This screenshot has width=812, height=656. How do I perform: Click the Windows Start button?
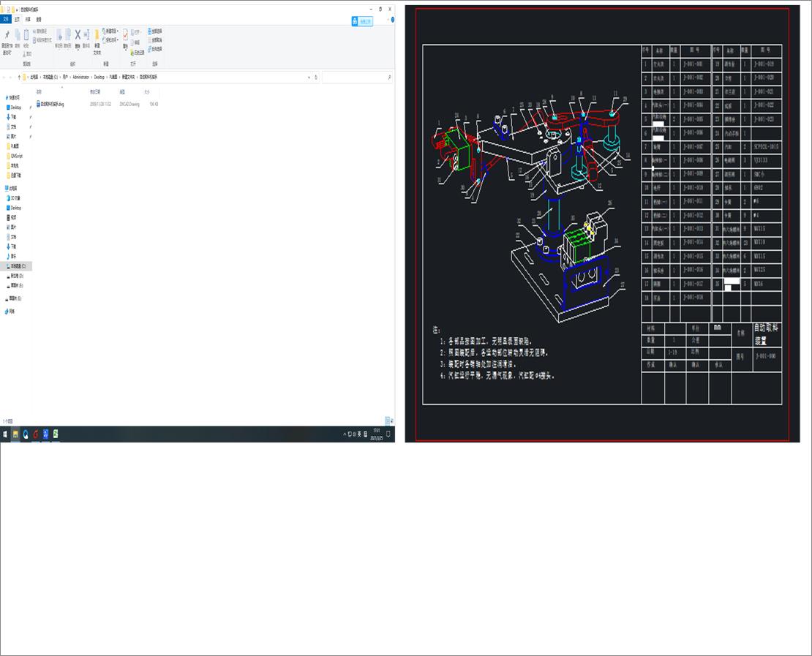coord(5,434)
